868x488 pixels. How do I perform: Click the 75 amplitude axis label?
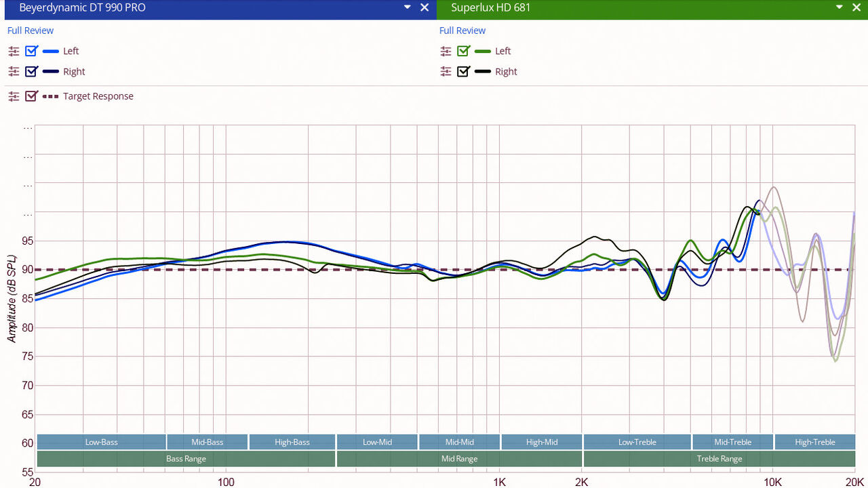[27, 357]
